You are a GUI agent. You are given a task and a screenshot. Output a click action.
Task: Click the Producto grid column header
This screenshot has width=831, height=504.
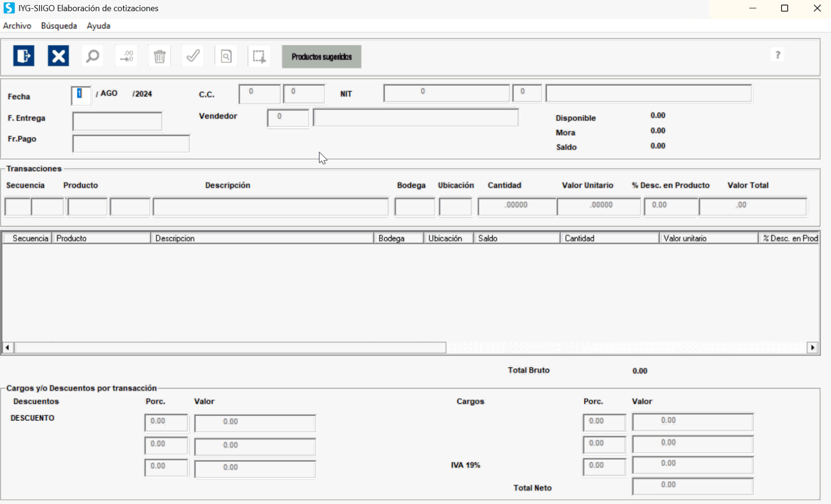pos(101,238)
